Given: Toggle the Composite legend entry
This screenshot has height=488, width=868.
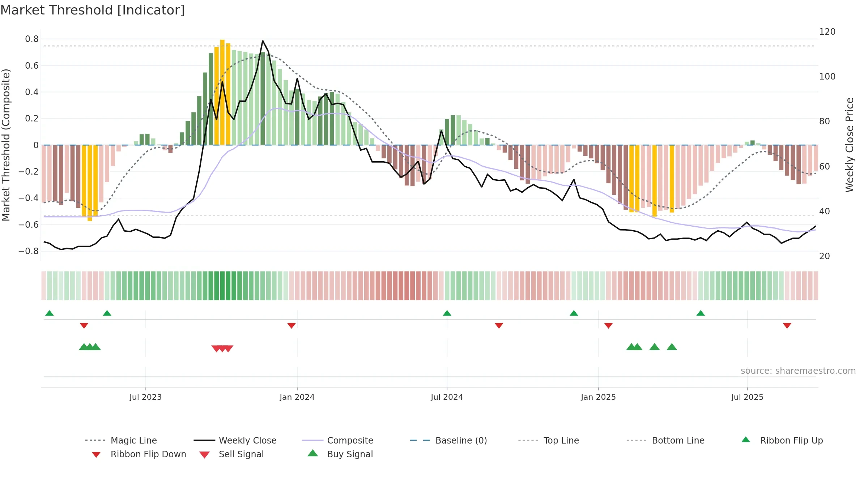Looking at the screenshot, I should (x=337, y=440).
